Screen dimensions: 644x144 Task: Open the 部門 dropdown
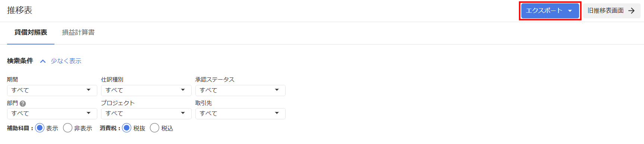pos(52,114)
